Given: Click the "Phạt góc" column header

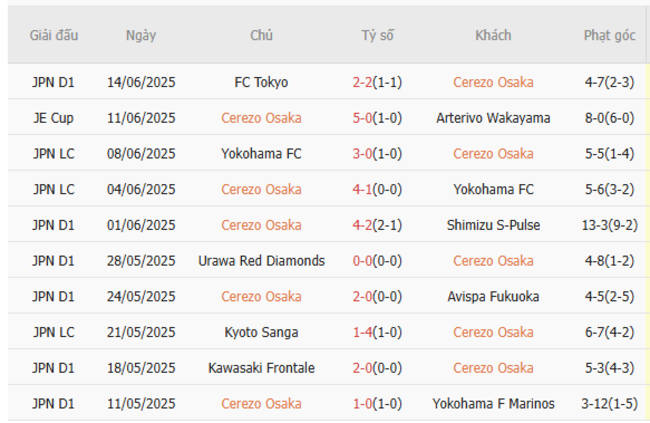Looking at the screenshot, I should coord(609,35).
